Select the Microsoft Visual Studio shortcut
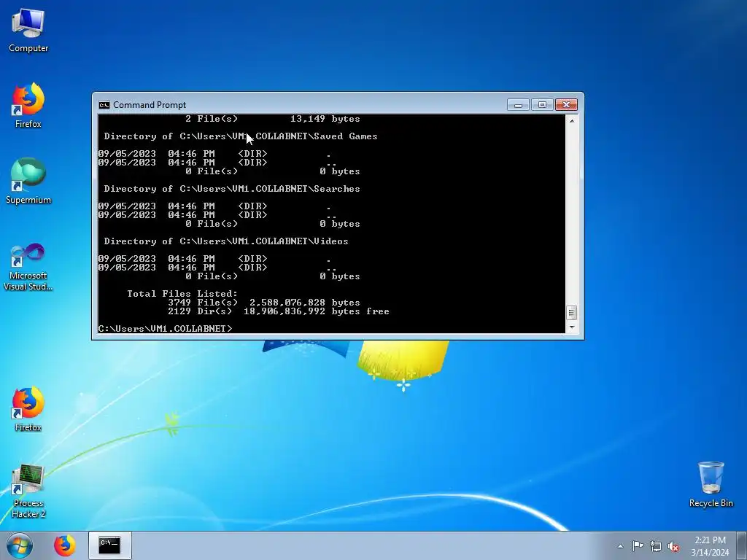The height and width of the screenshot is (560, 747). pos(28,267)
